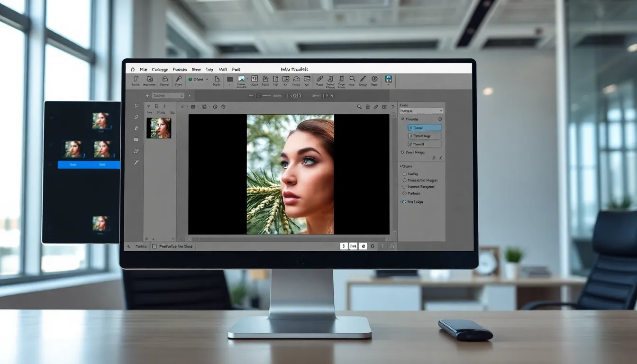Select the paperclip icon in the top toolbar
This screenshot has width=637, height=364.
[x=319, y=79]
